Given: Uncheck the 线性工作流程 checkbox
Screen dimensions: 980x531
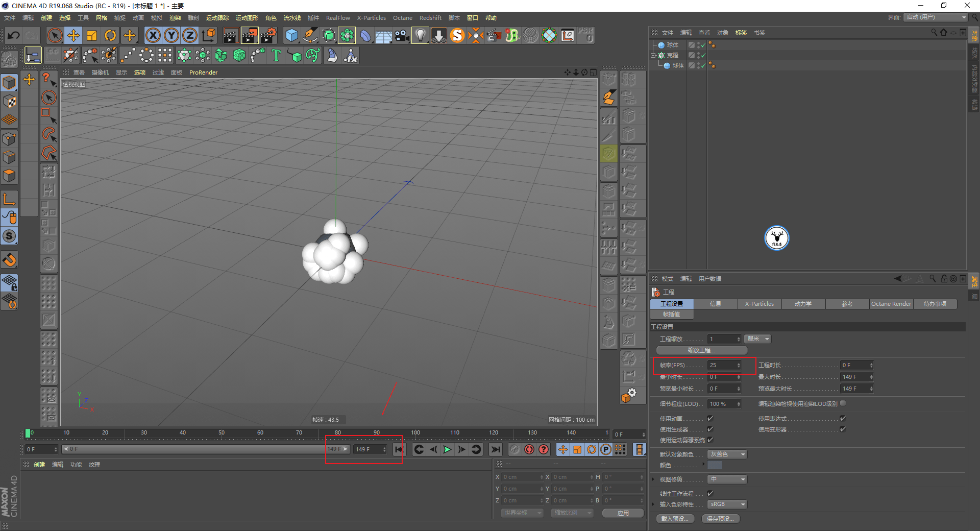Looking at the screenshot, I should click(710, 493).
